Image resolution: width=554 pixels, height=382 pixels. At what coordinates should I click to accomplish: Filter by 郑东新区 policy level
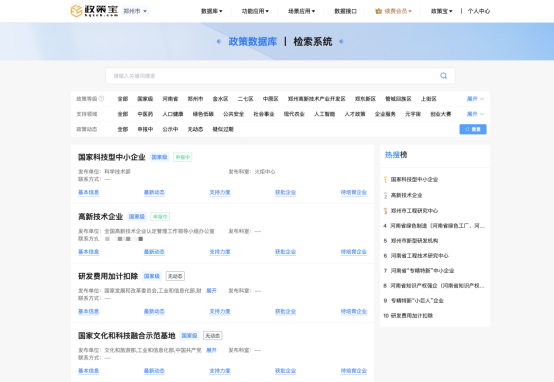click(365, 99)
